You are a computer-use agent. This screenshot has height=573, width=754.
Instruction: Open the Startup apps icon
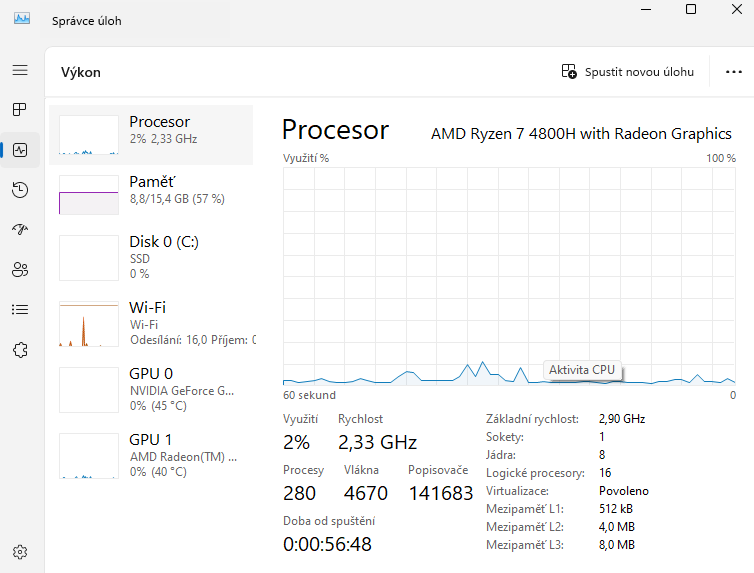tap(20, 229)
